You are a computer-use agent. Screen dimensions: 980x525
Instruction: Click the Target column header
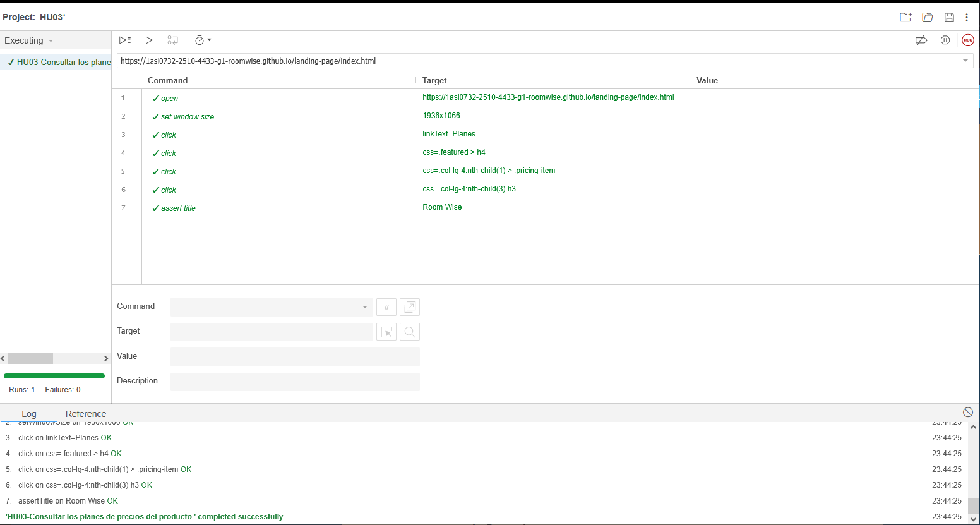(434, 80)
